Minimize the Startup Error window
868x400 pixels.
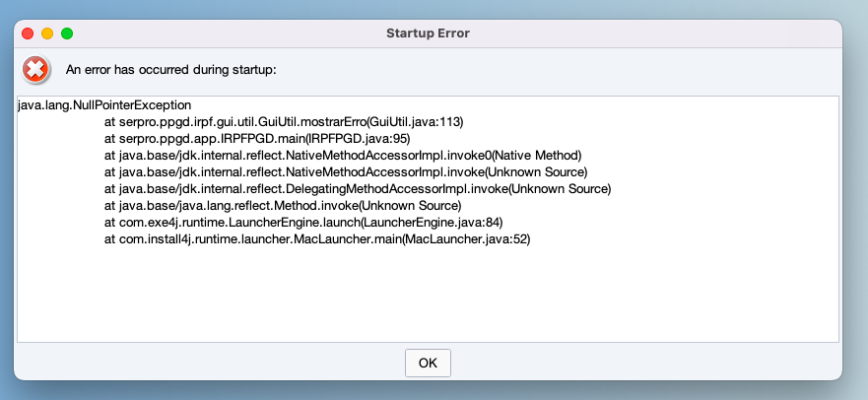pyautogui.click(x=47, y=33)
